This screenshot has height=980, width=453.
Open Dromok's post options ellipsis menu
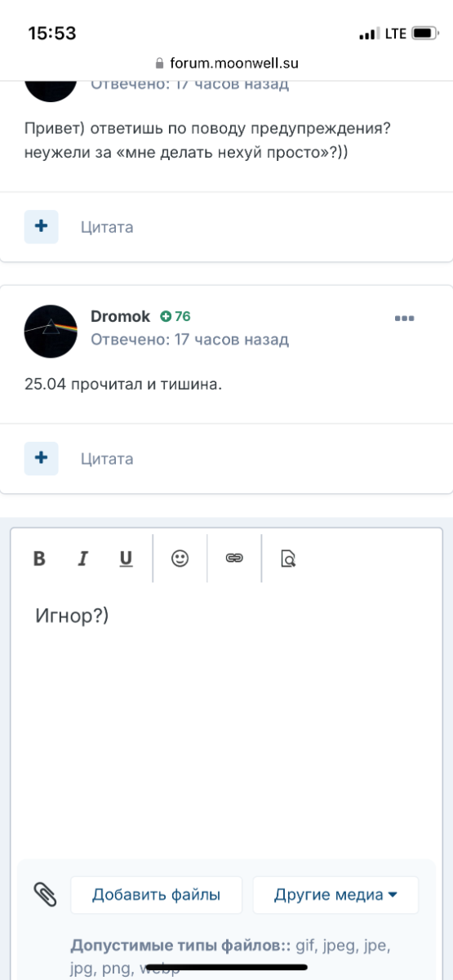tap(404, 318)
